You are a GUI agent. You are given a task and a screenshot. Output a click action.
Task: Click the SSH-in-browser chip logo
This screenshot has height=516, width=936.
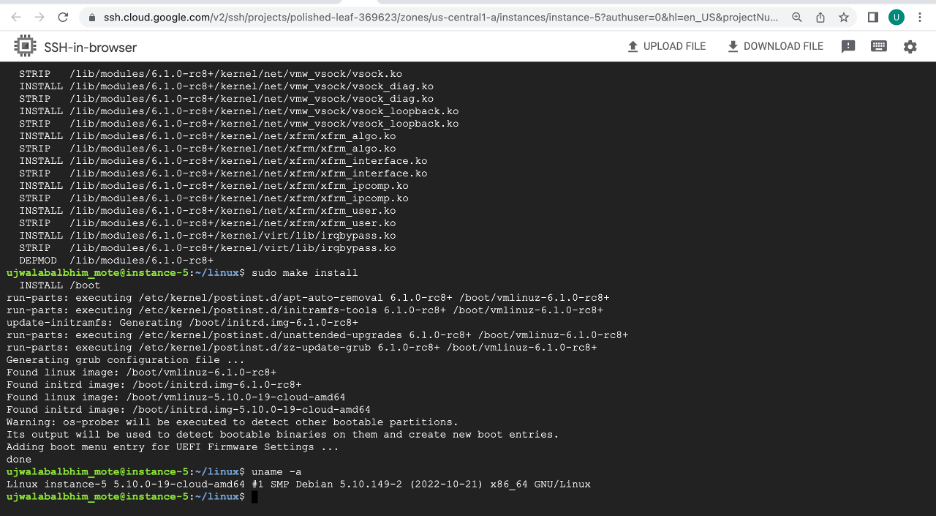coord(25,46)
